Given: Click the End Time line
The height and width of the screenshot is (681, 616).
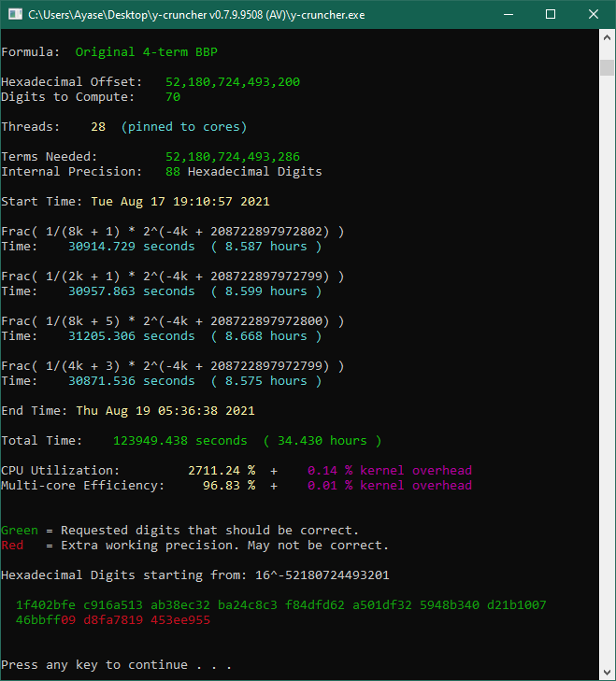Looking at the screenshot, I should (128, 411).
